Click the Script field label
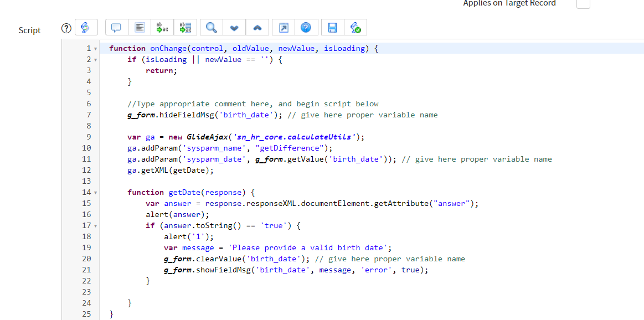The width and height of the screenshot is (644, 320). coord(29,30)
